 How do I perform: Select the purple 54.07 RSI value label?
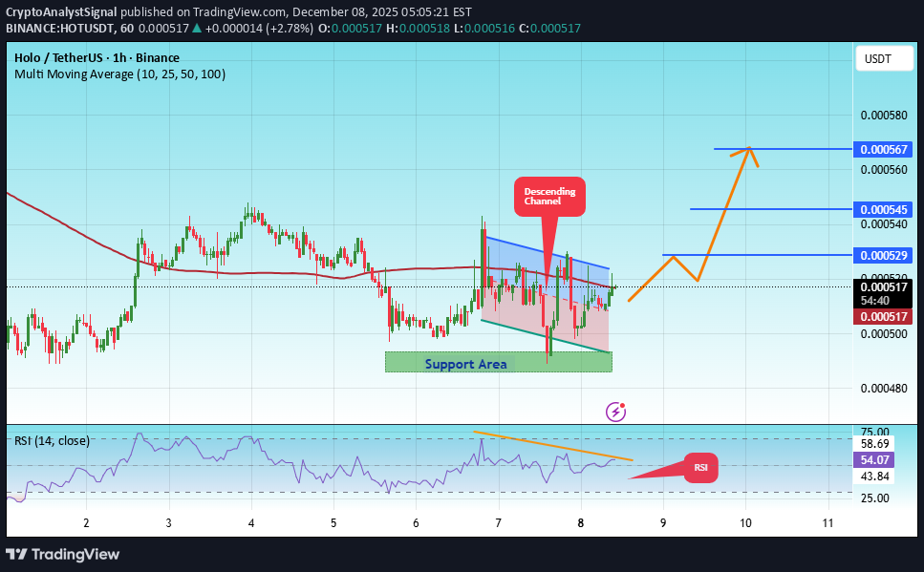873,459
